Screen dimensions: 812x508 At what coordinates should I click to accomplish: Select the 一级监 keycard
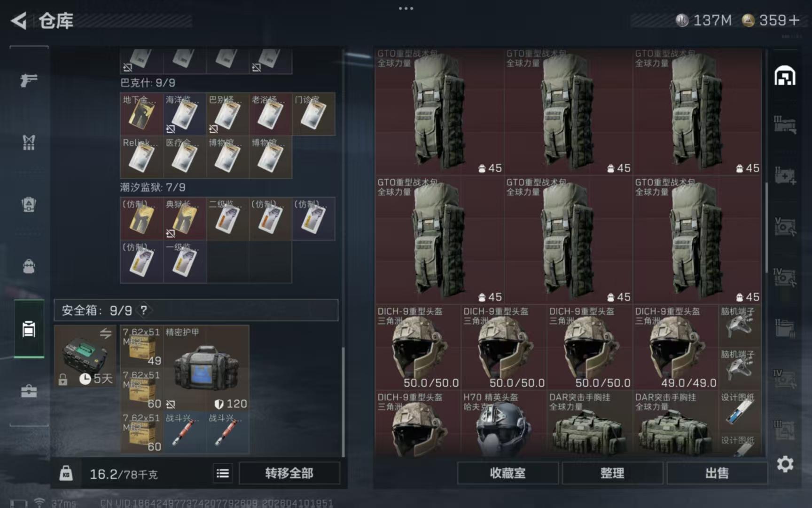[x=185, y=262]
